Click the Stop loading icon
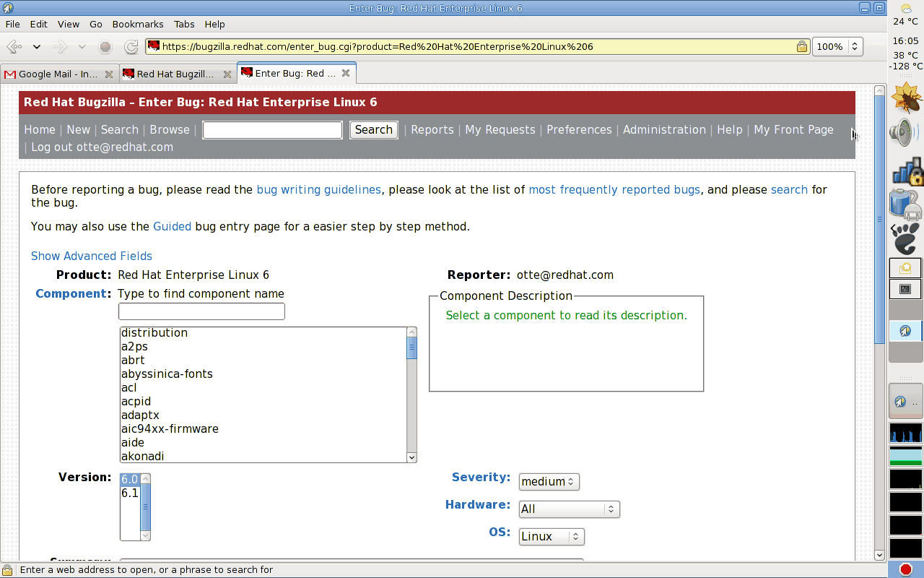924x578 pixels. tap(105, 47)
